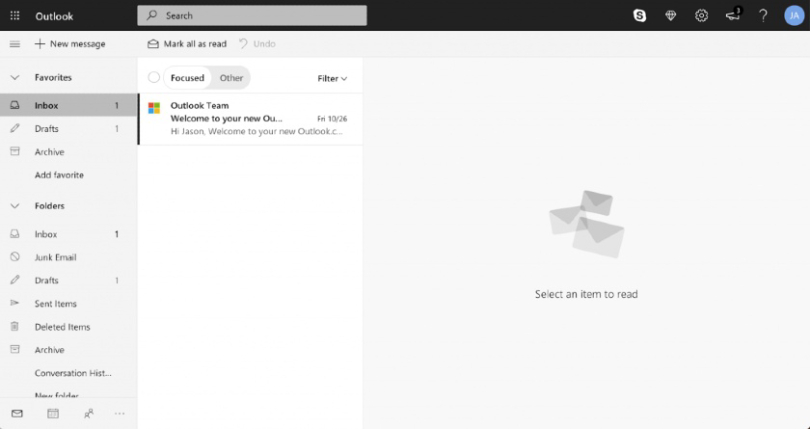Open the app launcher grid icon

15,16
